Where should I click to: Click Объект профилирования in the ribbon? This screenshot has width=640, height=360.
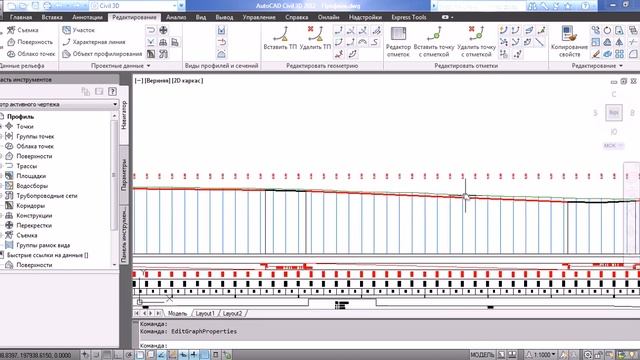point(102,54)
